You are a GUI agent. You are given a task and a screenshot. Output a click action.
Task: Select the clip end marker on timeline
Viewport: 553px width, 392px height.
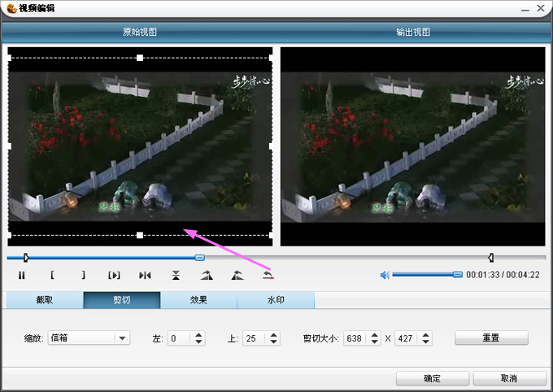(x=490, y=258)
